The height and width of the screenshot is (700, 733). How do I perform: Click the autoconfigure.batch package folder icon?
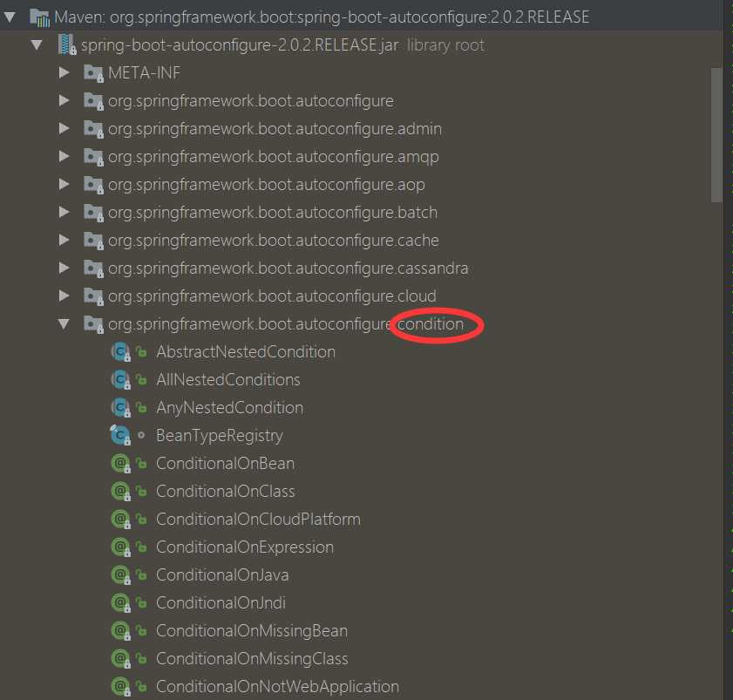click(93, 213)
